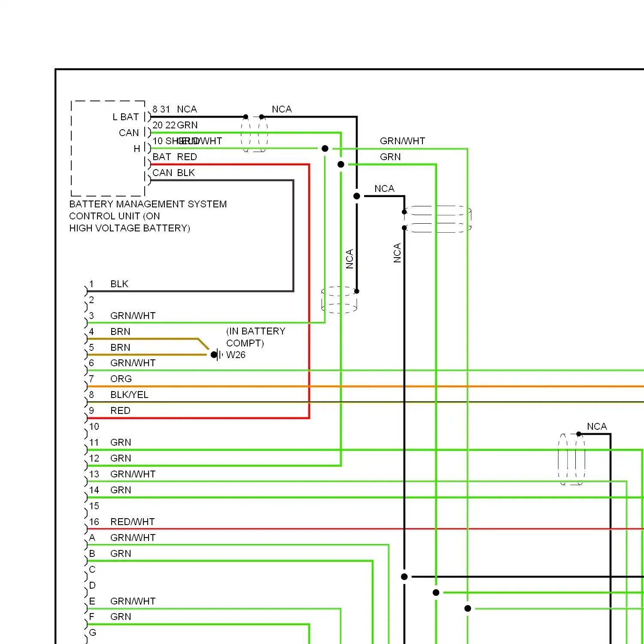Select pin B "GRN" label
Screen dimensions: 644x644
coord(121,553)
